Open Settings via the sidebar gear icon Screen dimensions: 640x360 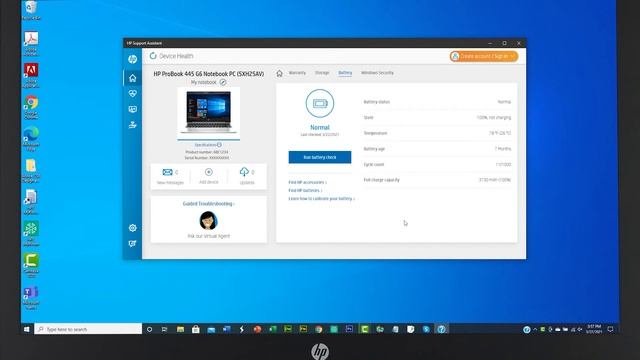pyautogui.click(x=132, y=228)
